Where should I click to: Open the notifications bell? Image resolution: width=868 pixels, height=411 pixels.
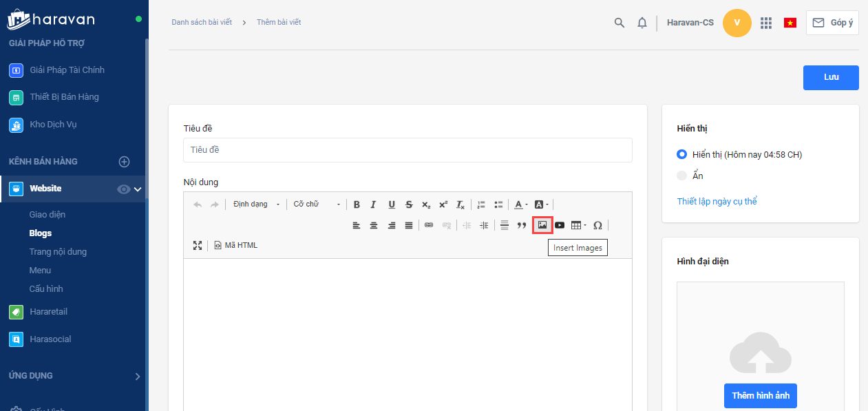pyautogui.click(x=642, y=23)
